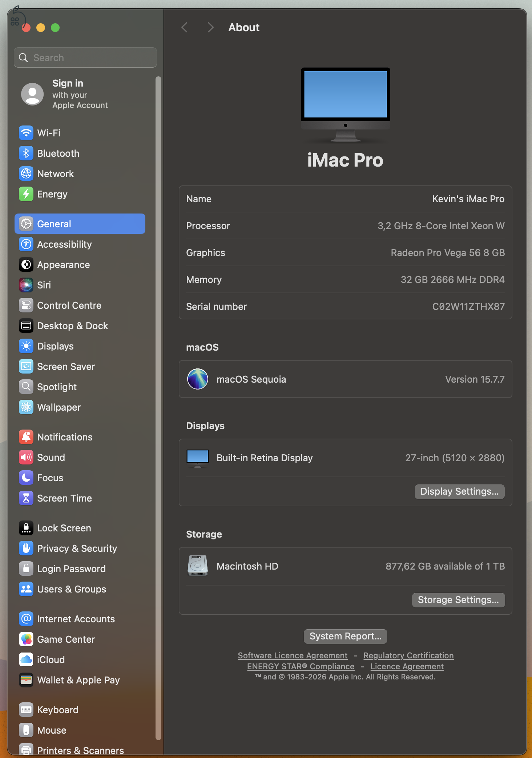Click the Network globe icon

click(x=26, y=174)
